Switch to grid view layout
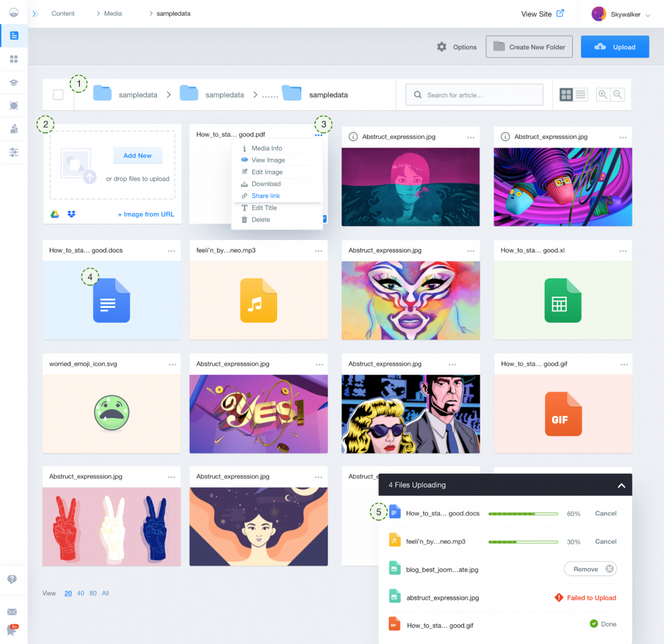 tap(566, 95)
